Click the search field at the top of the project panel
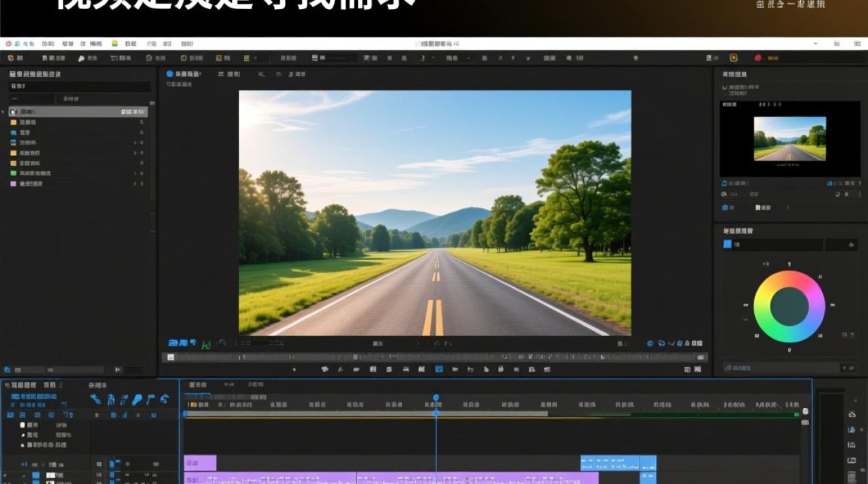Viewport: 868px width, 484px height. [x=79, y=86]
